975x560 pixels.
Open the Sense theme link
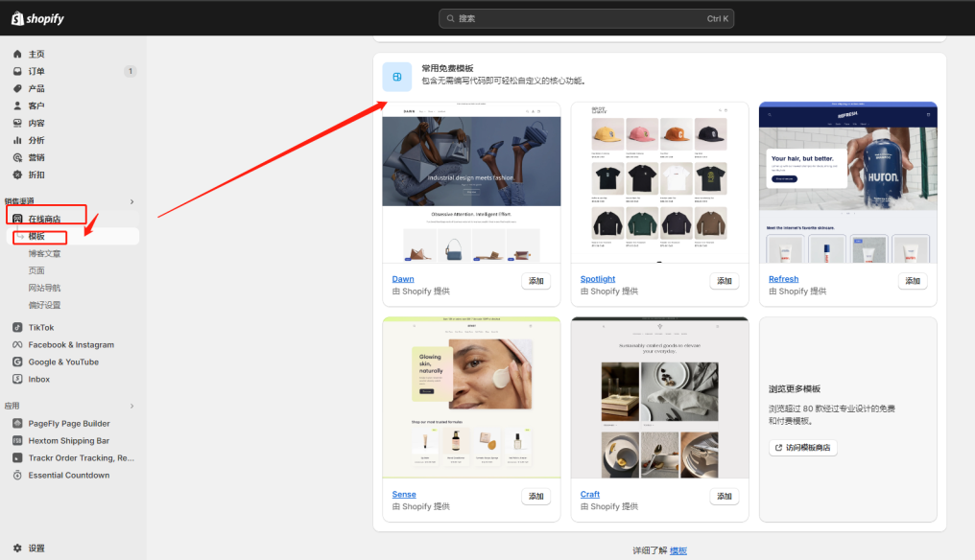pos(402,494)
